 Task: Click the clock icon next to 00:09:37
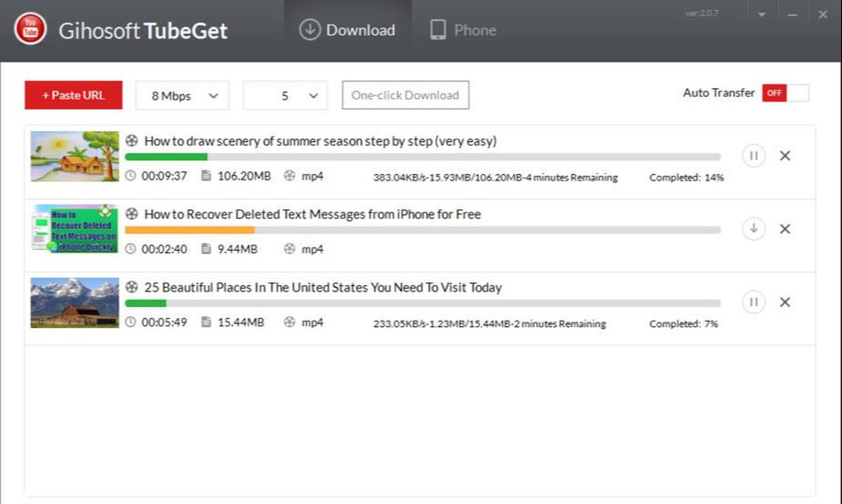pos(131,176)
